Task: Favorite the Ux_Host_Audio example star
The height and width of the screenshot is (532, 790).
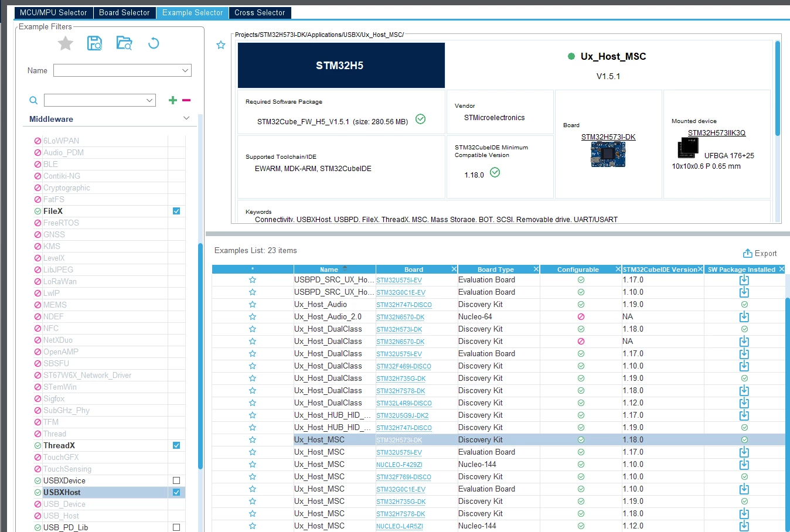Action: click(253, 305)
